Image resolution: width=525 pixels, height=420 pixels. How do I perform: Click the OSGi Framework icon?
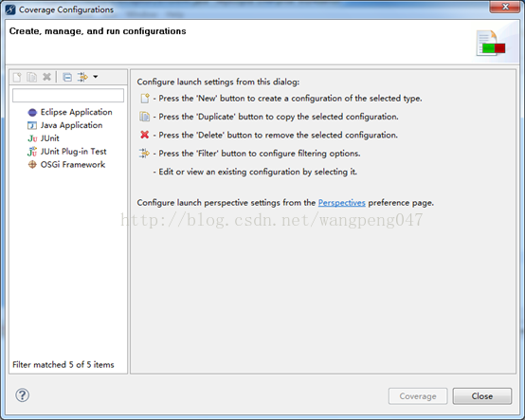pyautogui.click(x=32, y=164)
